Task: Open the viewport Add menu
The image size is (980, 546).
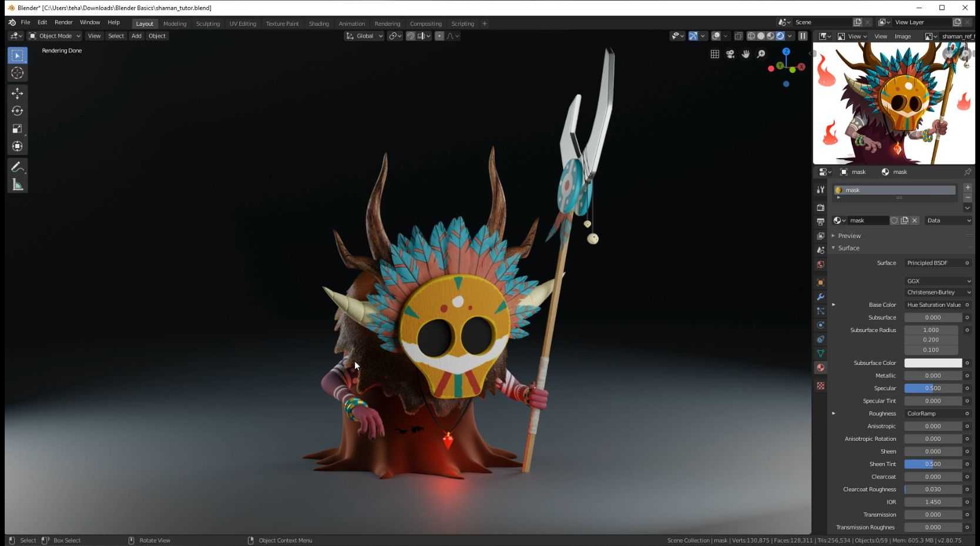Action: pyautogui.click(x=136, y=36)
